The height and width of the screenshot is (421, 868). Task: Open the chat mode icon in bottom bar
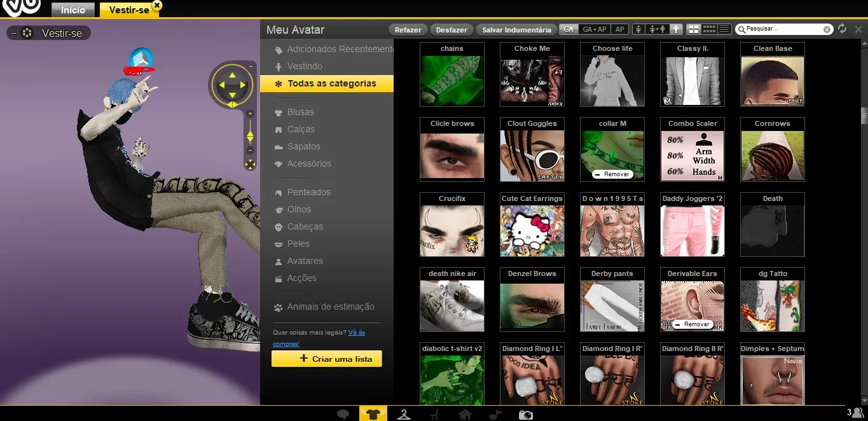(343, 415)
